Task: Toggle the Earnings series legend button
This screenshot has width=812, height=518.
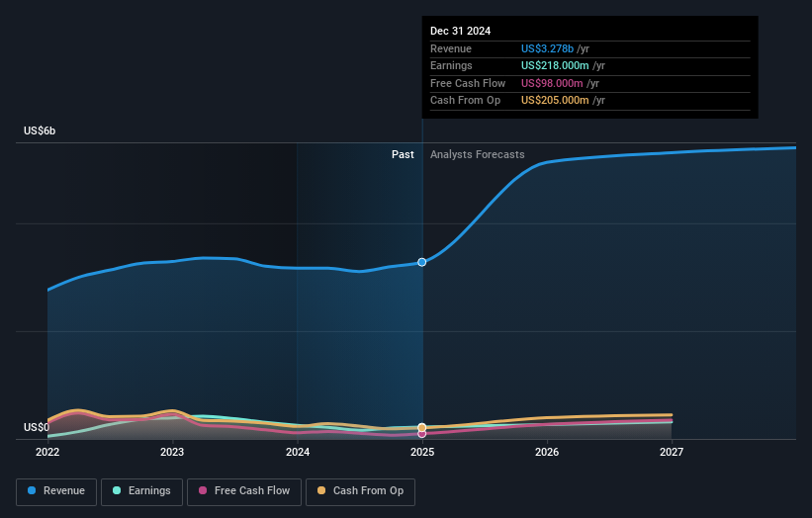Action: pos(141,491)
